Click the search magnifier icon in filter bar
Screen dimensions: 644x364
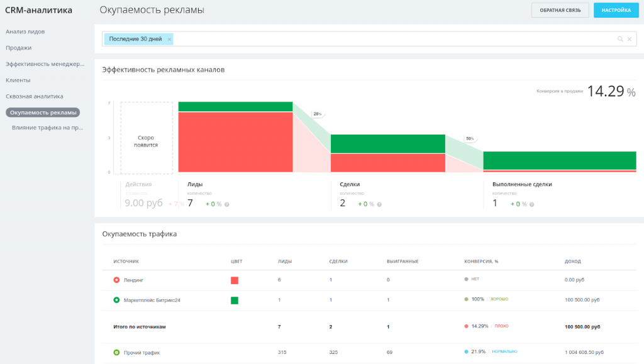[x=620, y=39]
